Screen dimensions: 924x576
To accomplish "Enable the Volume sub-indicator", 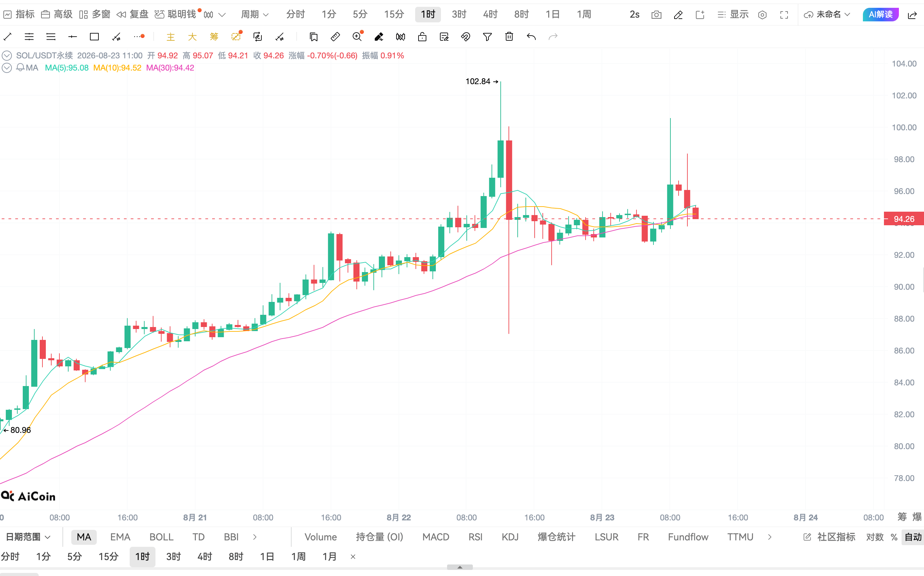I will (320, 537).
